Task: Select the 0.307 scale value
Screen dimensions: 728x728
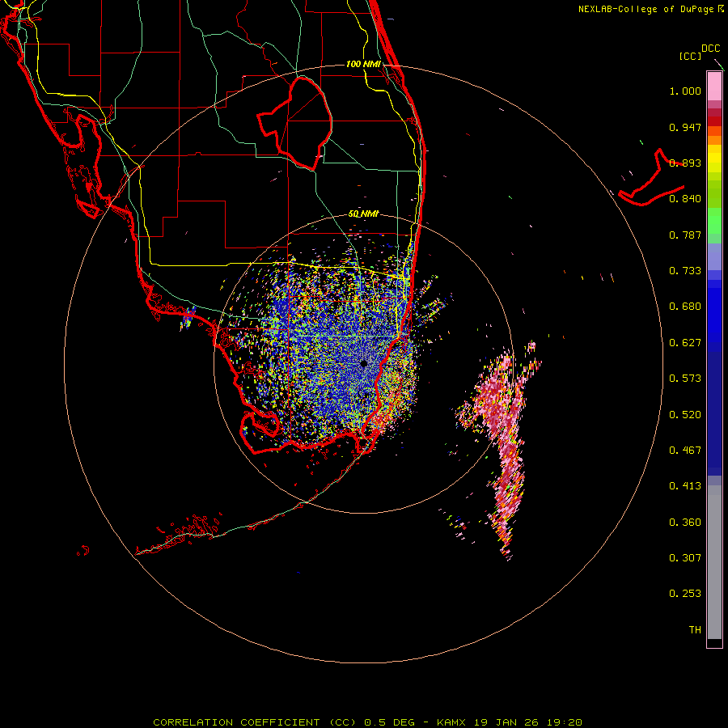Action: click(685, 558)
